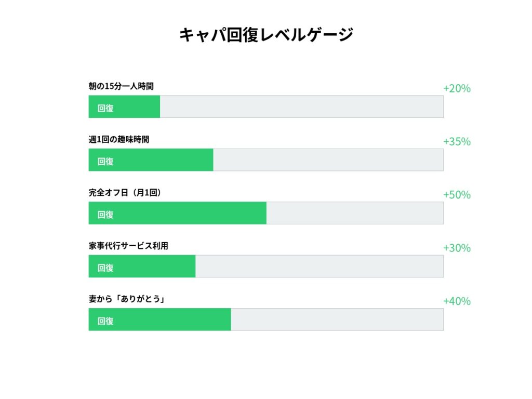The image size is (532, 399).
Task: Click the green fill of the 家事代行サービス利用 bar
Action: click(x=142, y=267)
